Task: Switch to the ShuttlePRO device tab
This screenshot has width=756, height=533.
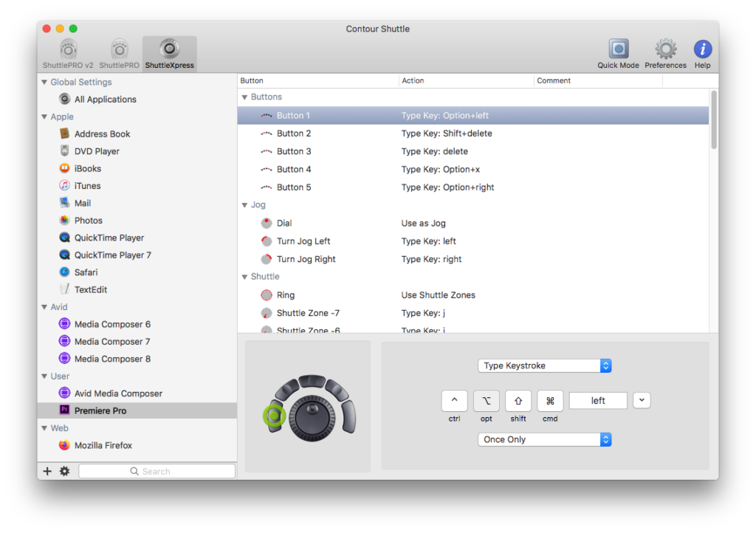Action: pyautogui.click(x=119, y=53)
